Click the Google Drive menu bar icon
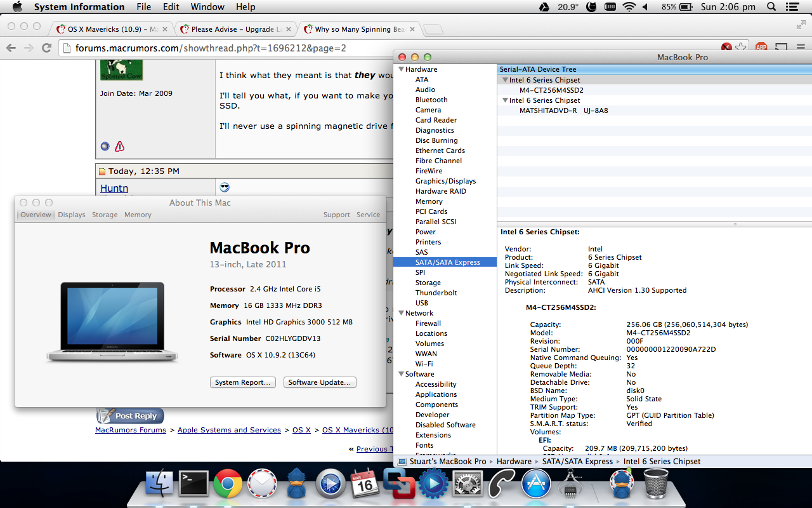812x508 pixels. tap(544, 7)
